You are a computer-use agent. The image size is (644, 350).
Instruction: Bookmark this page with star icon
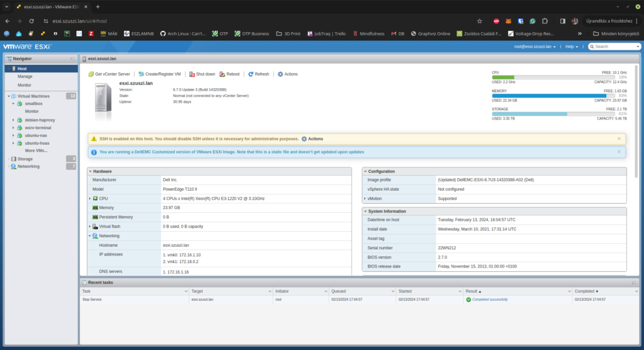coord(479,21)
